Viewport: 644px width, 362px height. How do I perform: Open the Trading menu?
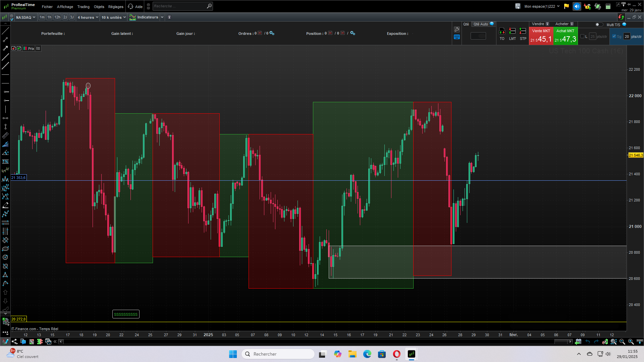point(83,7)
